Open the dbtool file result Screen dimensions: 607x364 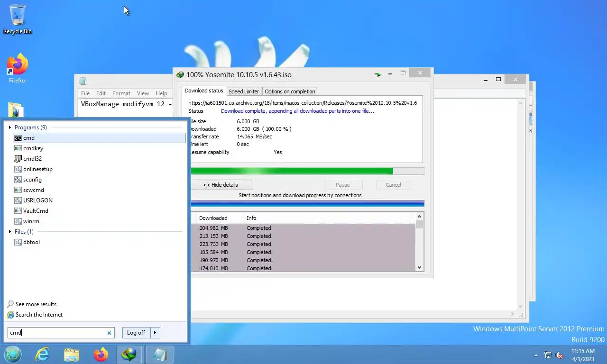[100, 242]
